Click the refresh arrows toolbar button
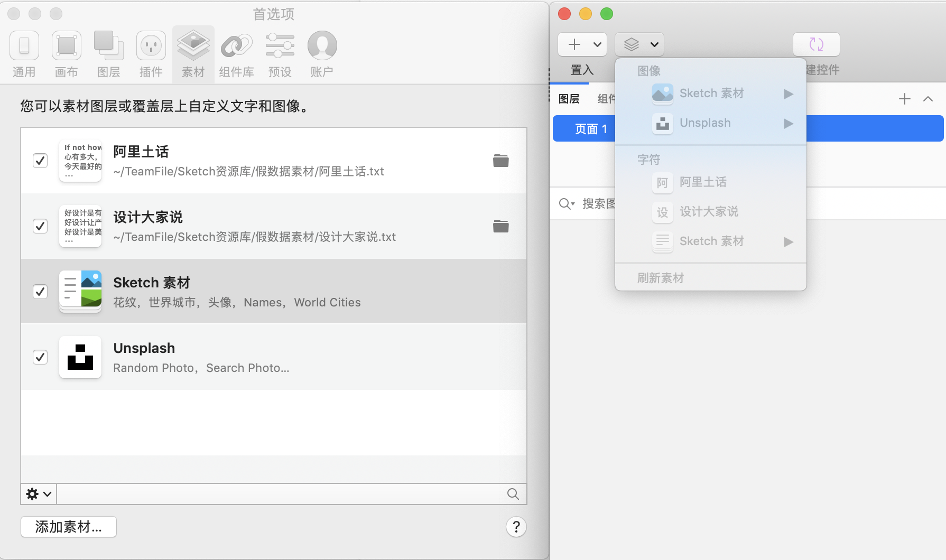The image size is (946, 560). (817, 44)
